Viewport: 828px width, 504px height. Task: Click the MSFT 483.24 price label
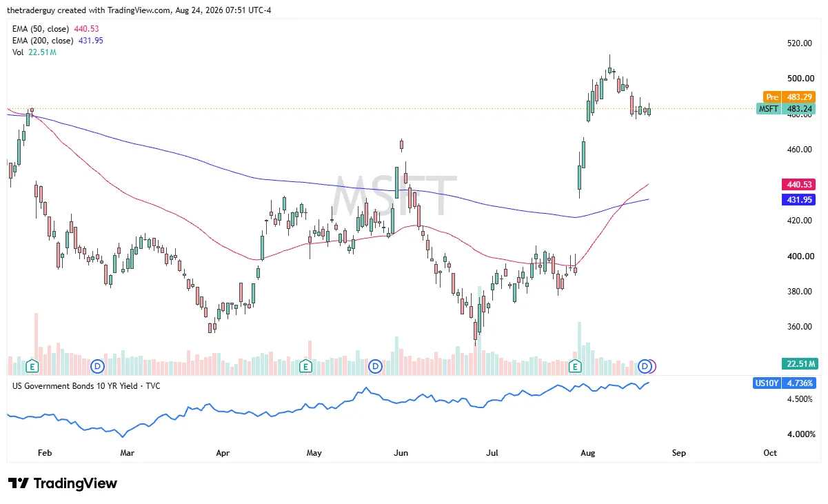tap(786, 109)
